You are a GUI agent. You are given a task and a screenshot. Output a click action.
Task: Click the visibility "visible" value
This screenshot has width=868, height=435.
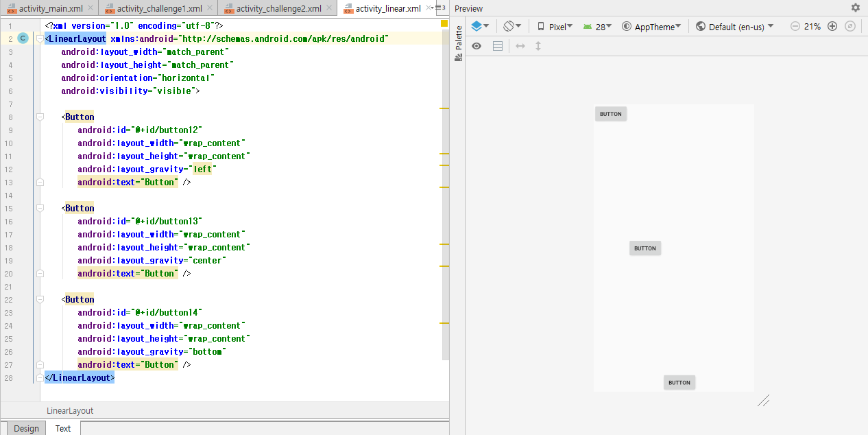click(x=175, y=91)
